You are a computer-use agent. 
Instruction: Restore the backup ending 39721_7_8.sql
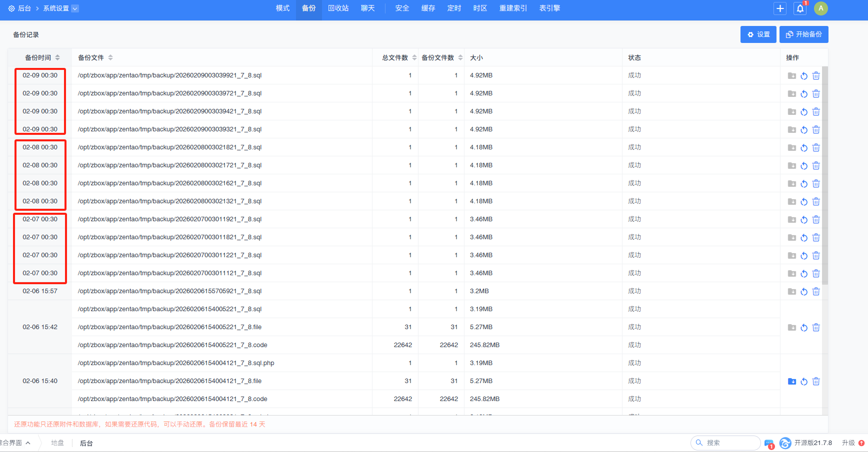[x=804, y=94]
